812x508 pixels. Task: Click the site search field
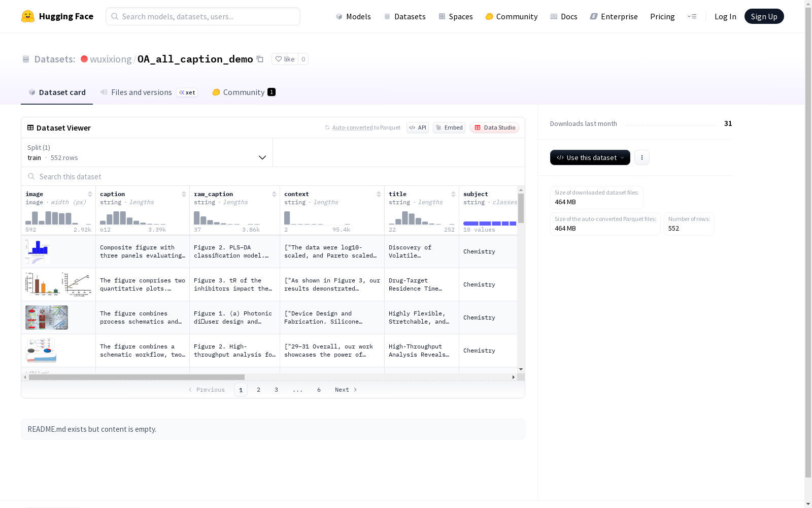pos(203,16)
